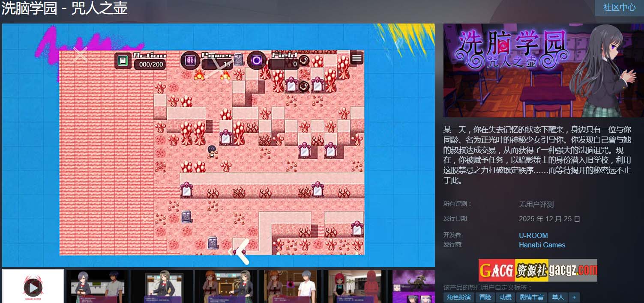View screenshot with red-haired girl in room
The height and width of the screenshot is (303, 644).
[355, 286]
